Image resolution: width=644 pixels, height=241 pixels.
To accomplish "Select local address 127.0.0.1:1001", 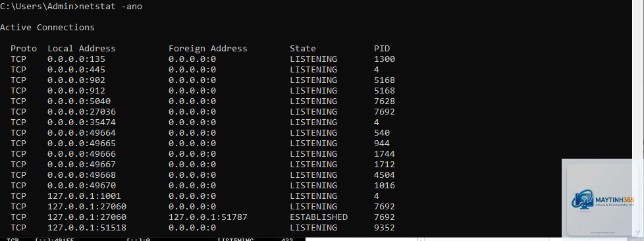I will [84, 196].
